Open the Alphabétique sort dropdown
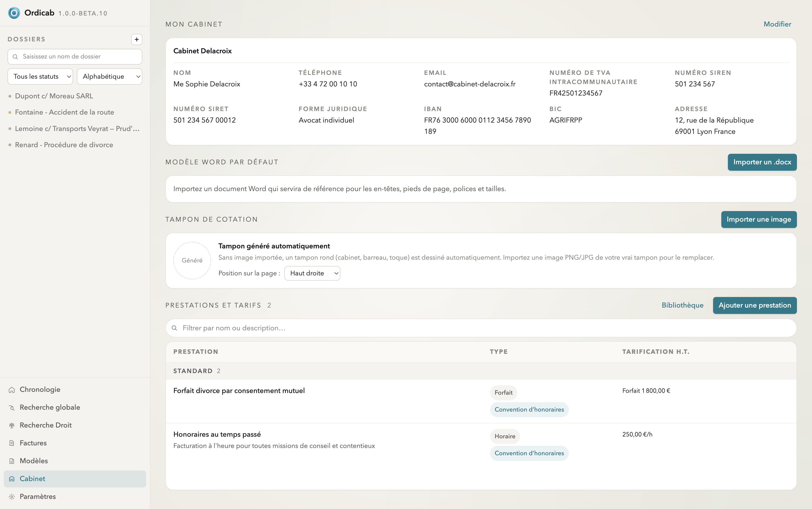 (x=109, y=76)
